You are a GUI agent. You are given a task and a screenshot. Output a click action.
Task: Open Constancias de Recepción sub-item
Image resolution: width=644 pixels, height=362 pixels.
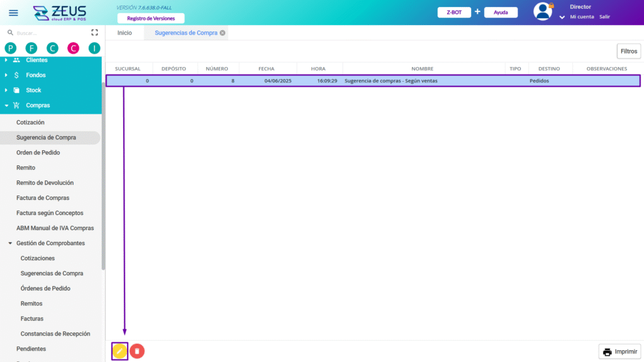click(x=55, y=334)
